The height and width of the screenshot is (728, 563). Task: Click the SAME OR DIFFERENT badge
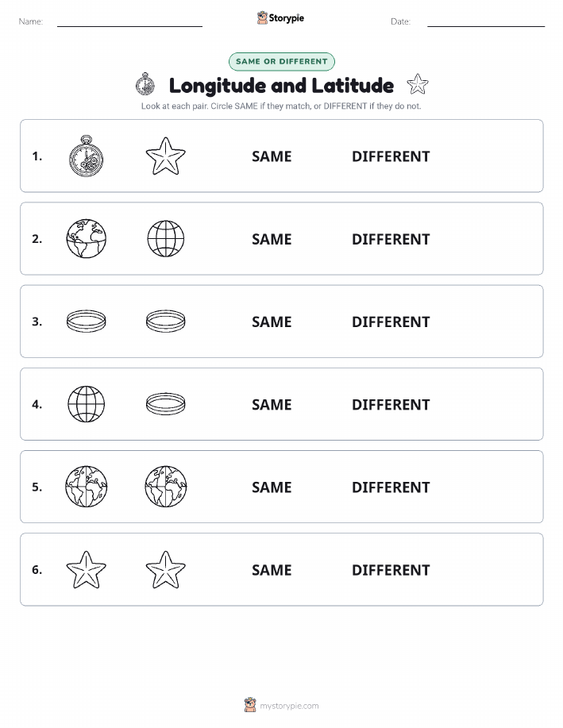tap(281, 61)
